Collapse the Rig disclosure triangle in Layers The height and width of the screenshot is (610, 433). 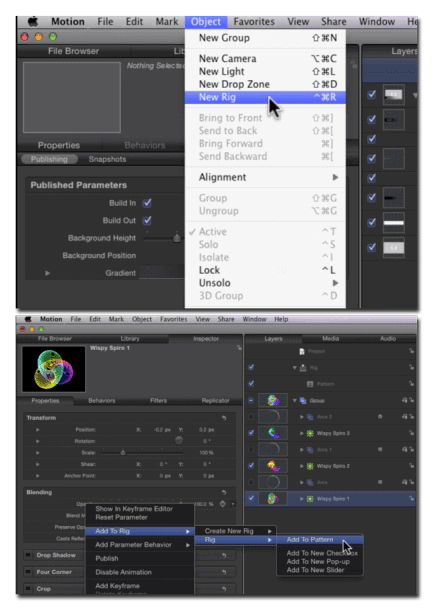(x=295, y=368)
